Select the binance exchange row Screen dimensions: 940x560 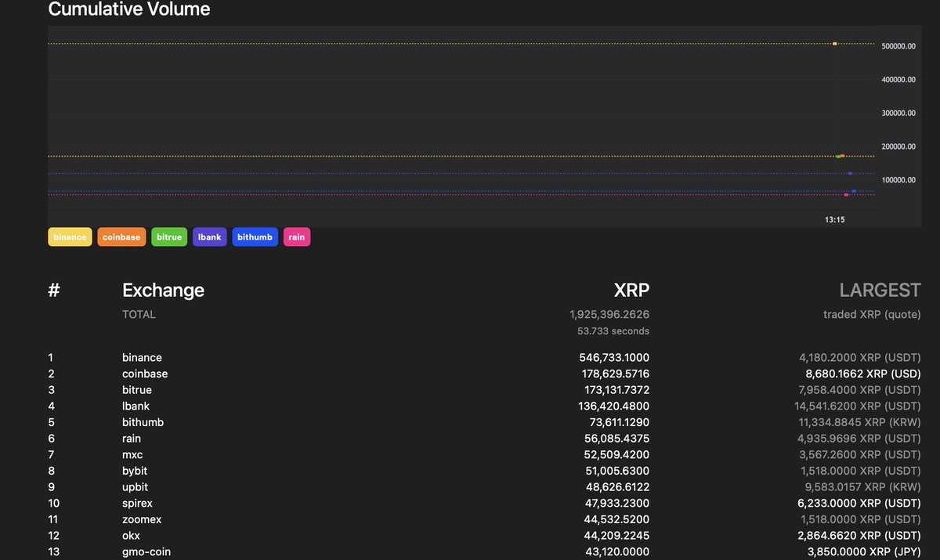click(x=484, y=357)
